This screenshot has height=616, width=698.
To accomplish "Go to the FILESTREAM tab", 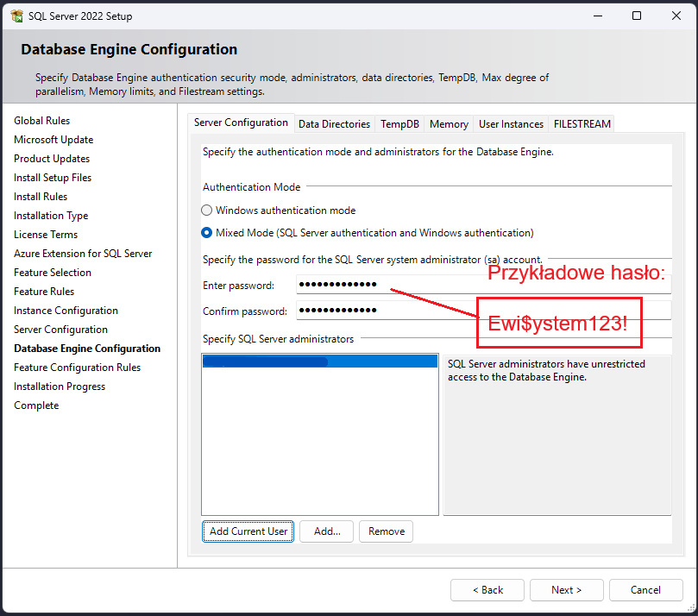I will coord(582,124).
